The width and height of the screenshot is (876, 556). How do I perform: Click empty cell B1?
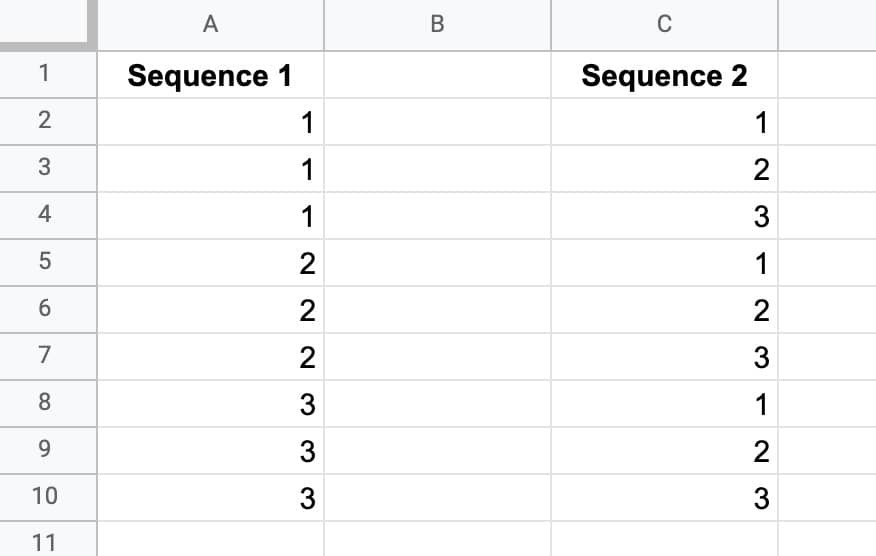pos(437,75)
